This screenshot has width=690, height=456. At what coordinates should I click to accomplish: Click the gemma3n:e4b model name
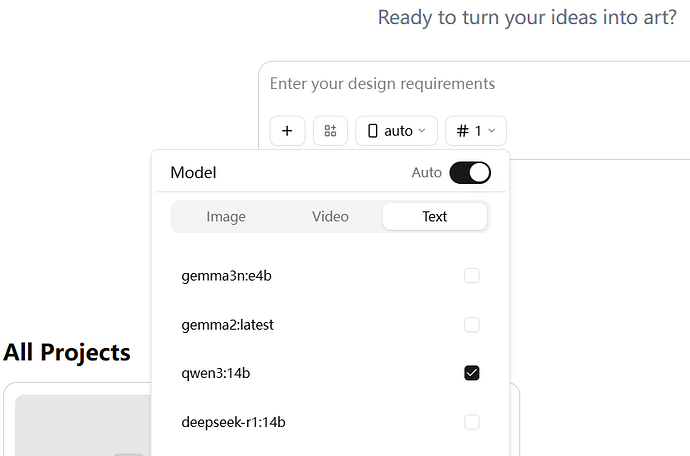(x=226, y=276)
